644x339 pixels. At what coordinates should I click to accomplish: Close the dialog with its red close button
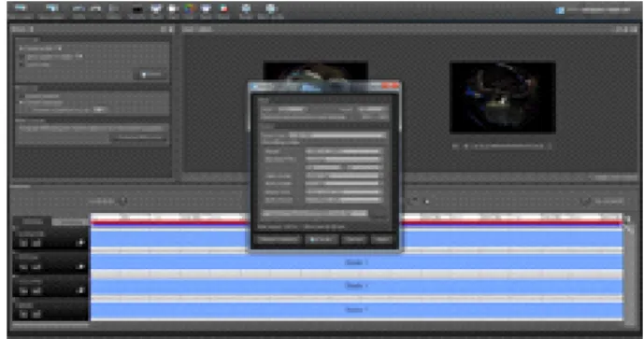(390, 86)
